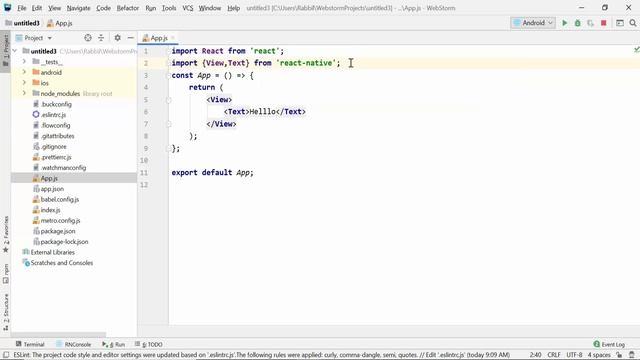Locate current file in Project tree

pyautogui.click(x=88, y=38)
